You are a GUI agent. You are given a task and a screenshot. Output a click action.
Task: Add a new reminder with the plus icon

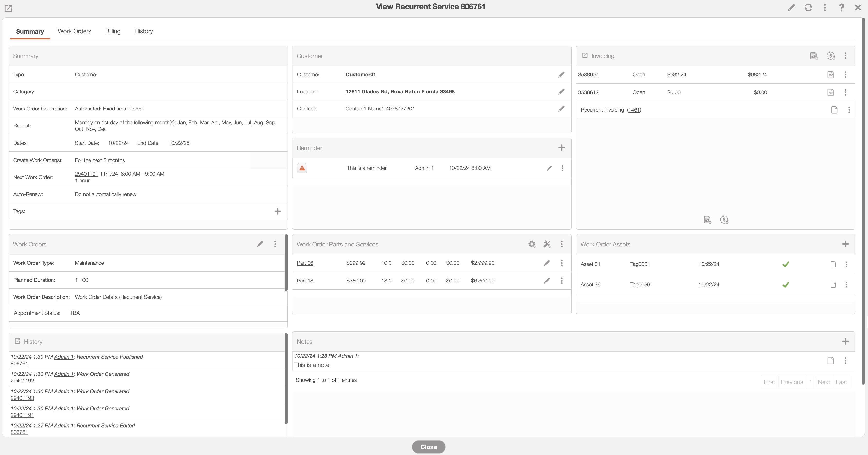561,148
